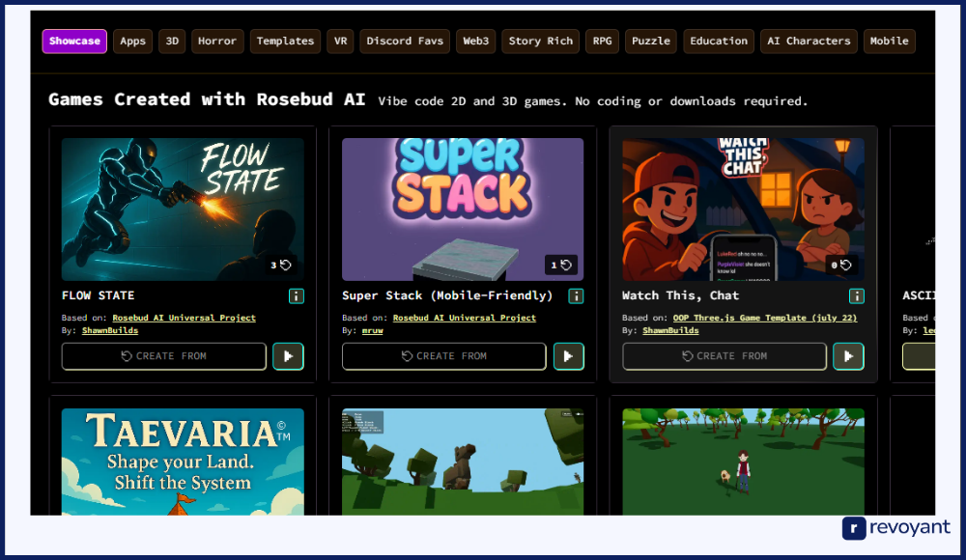Open the Templates tab
Image resolution: width=966 pixels, height=560 pixels.
pos(285,42)
